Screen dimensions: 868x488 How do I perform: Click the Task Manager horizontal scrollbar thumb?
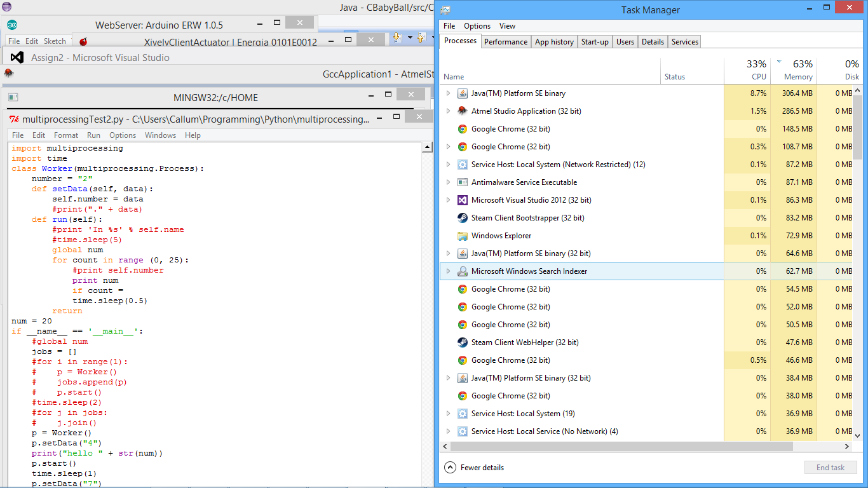621,447
